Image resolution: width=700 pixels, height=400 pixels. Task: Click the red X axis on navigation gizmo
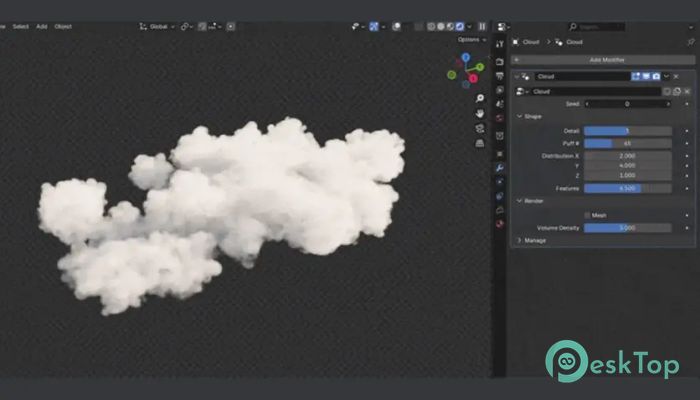473,79
